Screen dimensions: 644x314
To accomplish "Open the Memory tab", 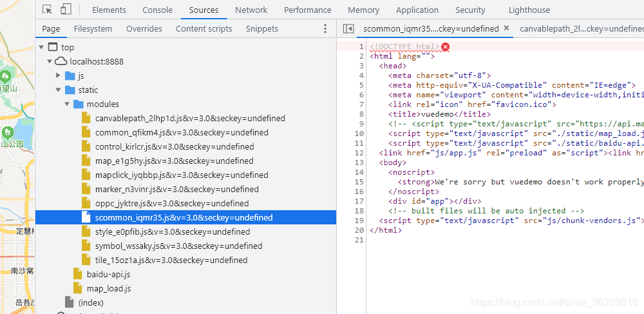I will click(363, 10).
